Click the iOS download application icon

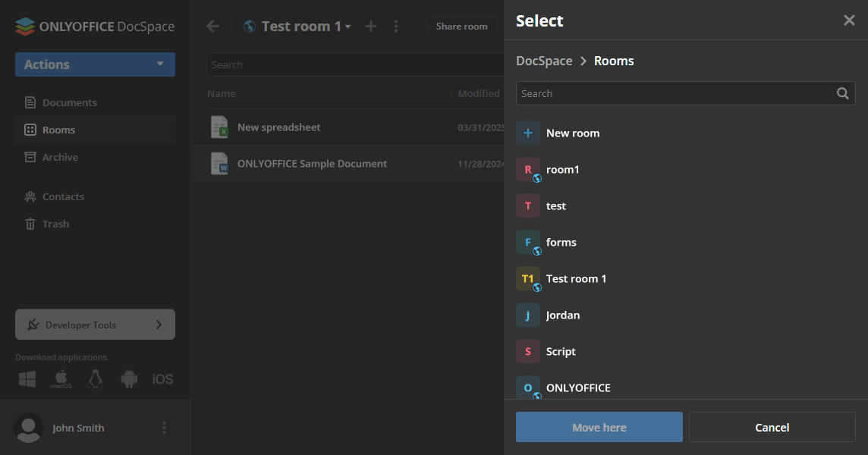(x=162, y=378)
